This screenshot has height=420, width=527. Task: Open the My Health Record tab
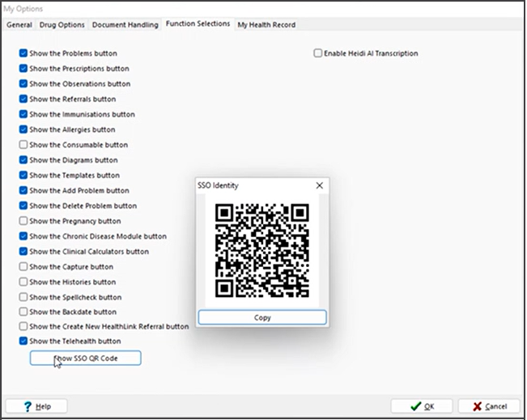pyautogui.click(x=266, y=25)
